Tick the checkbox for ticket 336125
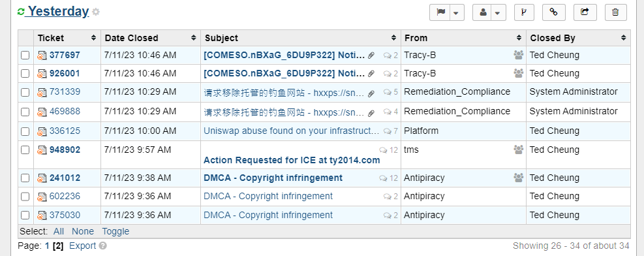The height and width of the screenshot is (256, 644). [25, 131]
